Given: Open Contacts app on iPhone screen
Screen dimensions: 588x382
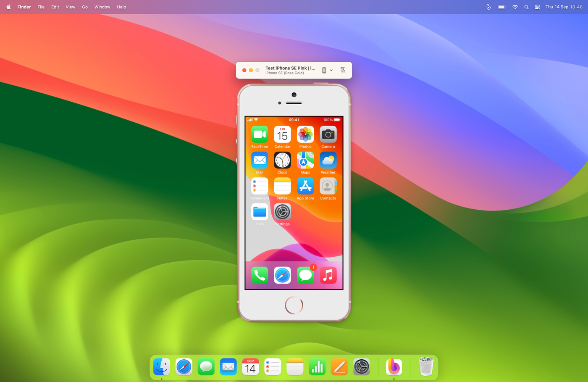Looking at the screenshot, I should [328, 186].
